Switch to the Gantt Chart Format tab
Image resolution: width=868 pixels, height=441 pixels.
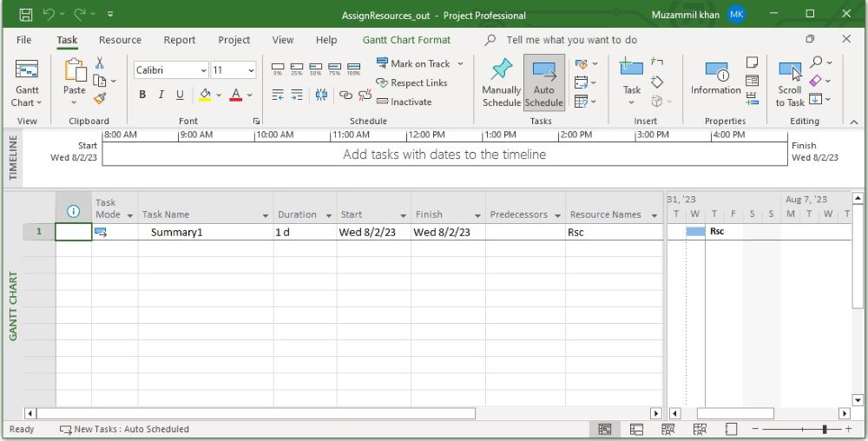point(406,40)
